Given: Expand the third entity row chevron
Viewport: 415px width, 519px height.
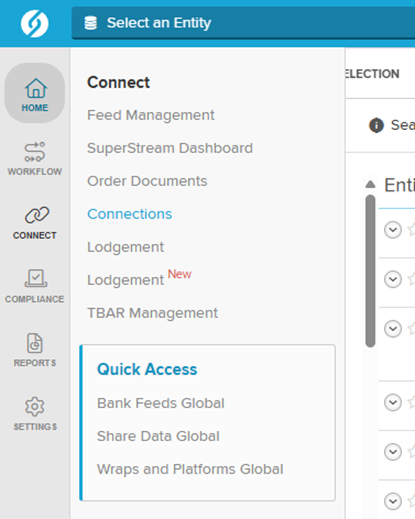Looking at the screenshot, I should coord(393,329).
